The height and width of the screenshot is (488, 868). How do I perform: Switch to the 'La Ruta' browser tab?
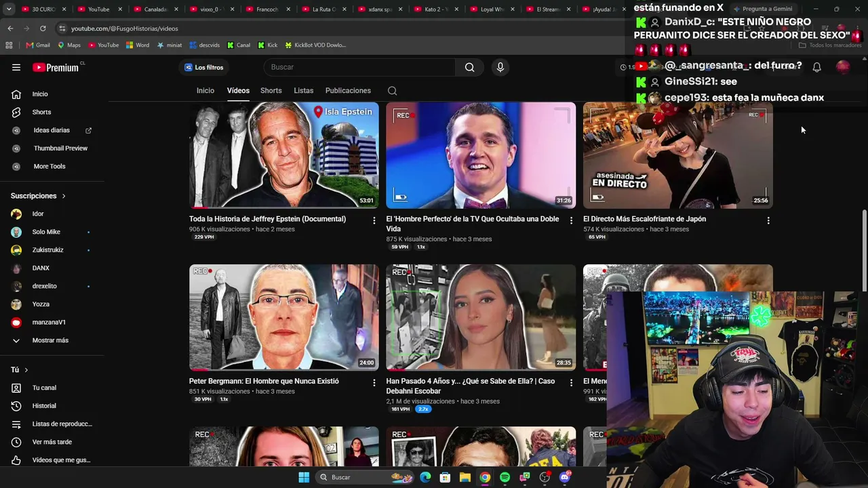point(324,9)
